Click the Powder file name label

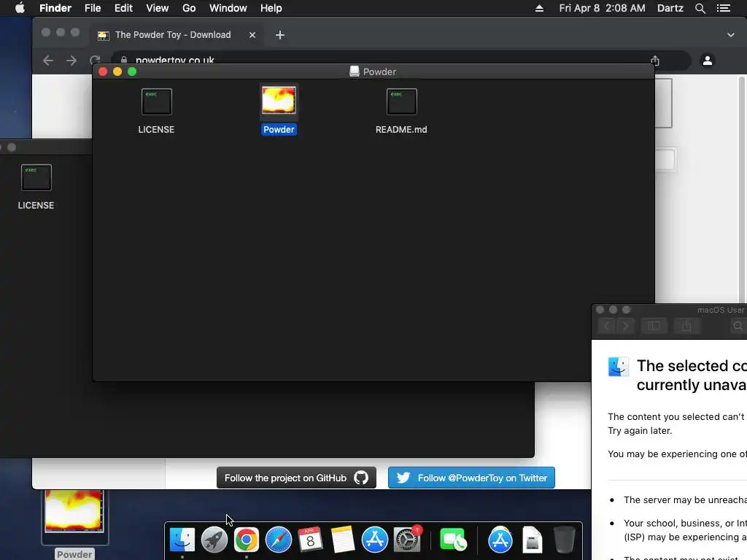tap(279, 130)
